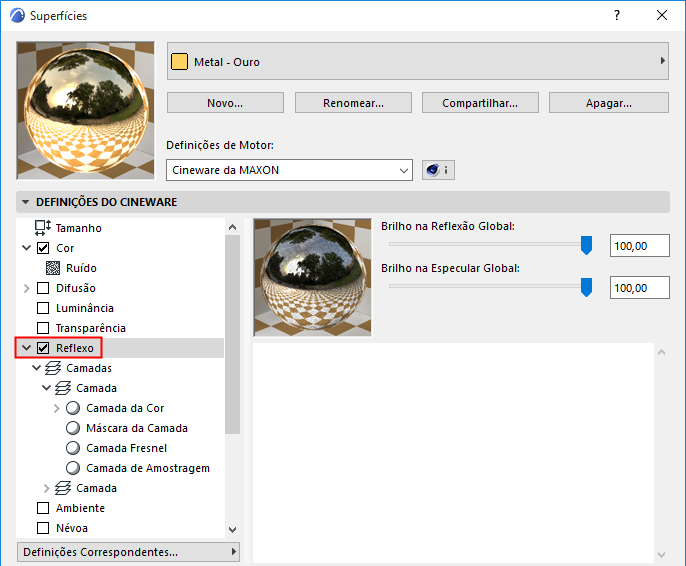Click the help question mark button
Image resolution: width=686 pixels, height=566 pixels.
tap(617, 15)
